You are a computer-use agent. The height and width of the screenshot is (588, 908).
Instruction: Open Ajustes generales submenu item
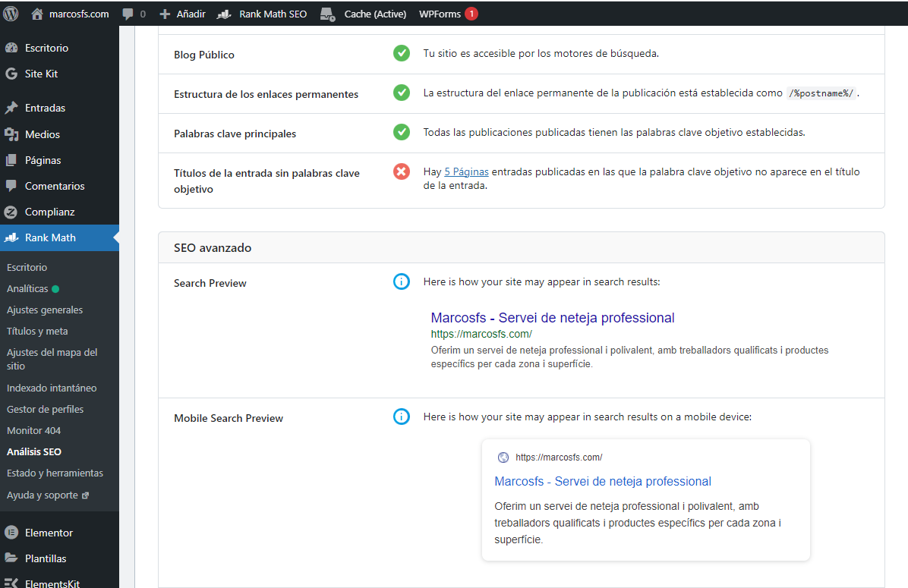click(x=45, y=310)
